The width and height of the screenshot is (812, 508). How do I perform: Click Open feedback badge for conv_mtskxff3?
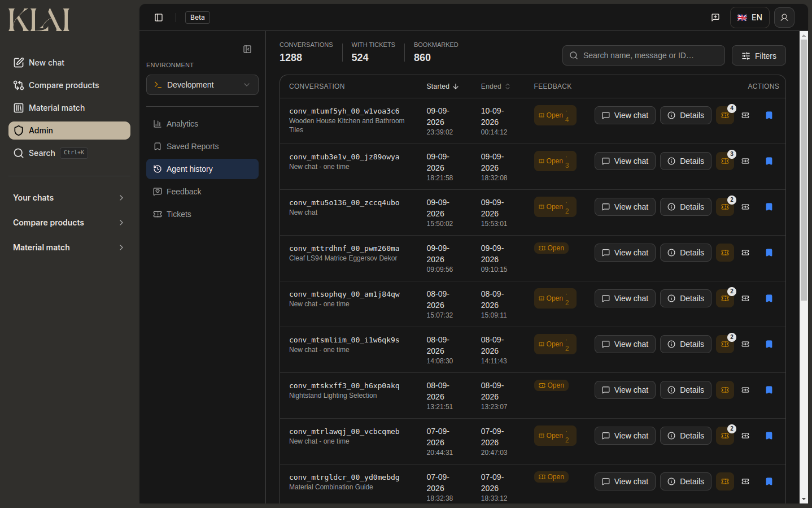coord(551,385)
